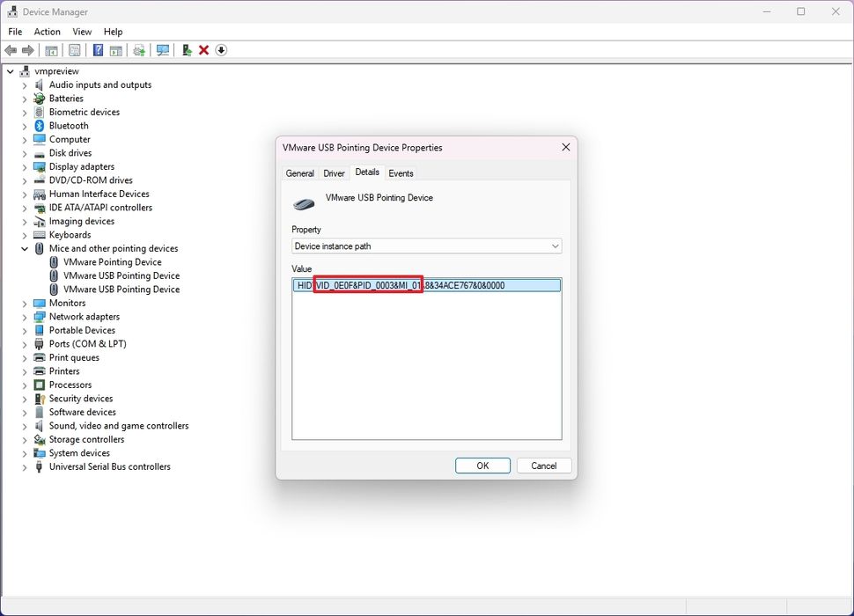
Task: Click the mouse icon in the properties dialog
Action: (x=303, y=202)
